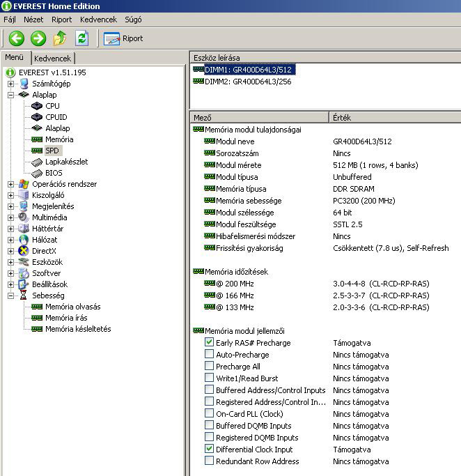Open the Nézet menu

click(x=33, y=20)
